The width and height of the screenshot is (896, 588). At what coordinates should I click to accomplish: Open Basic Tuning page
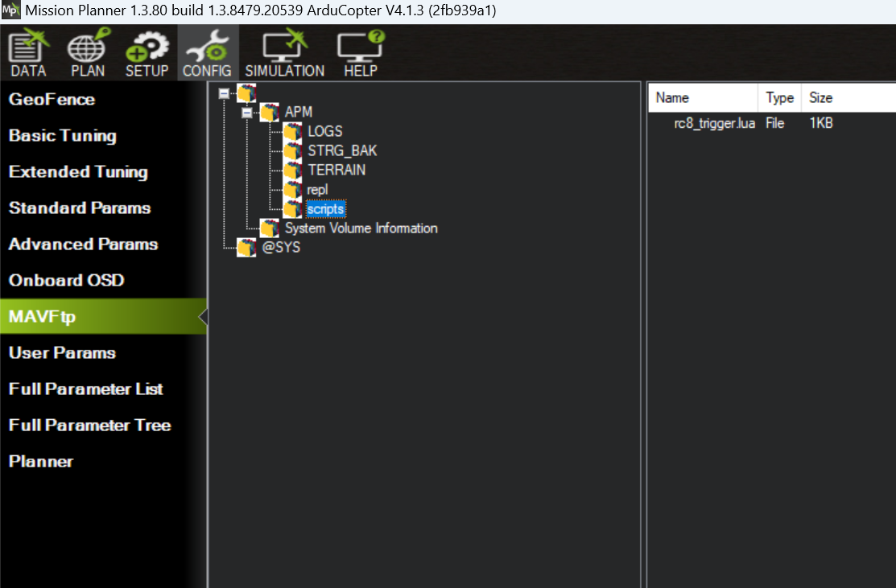point(103,135)
